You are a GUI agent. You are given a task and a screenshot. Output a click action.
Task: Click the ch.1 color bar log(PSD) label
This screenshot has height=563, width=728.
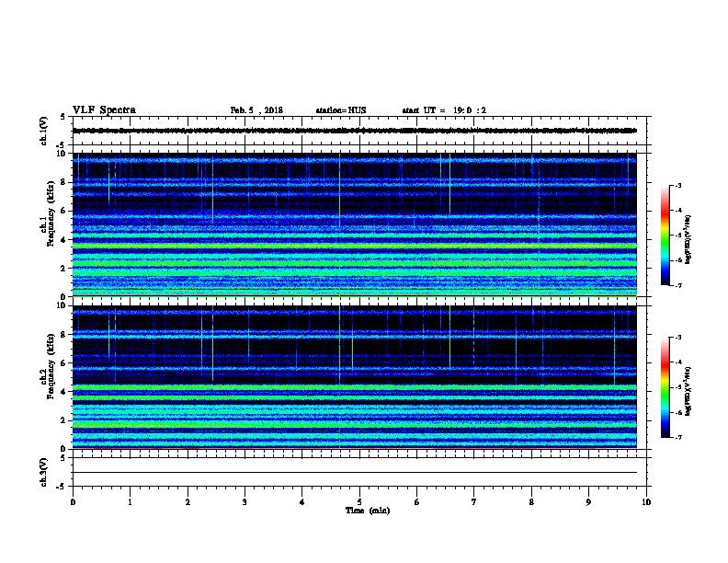click(x=688, y=239)
